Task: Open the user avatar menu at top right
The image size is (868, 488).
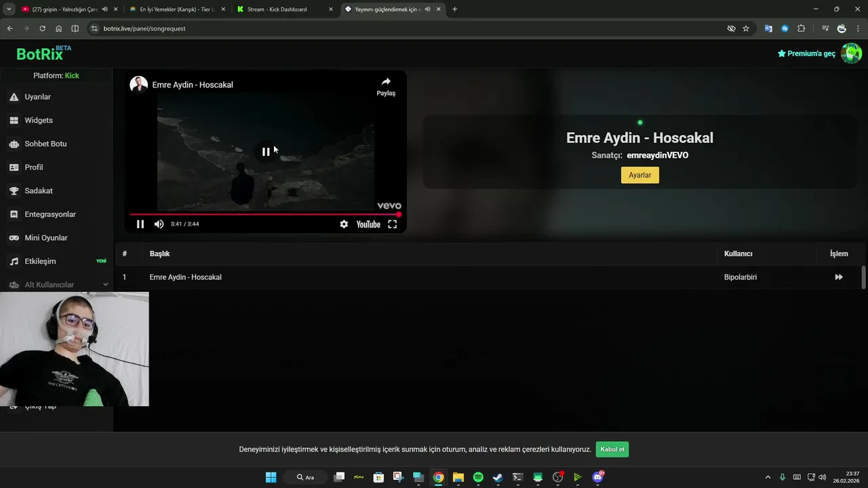Action: tap(851, 54)
